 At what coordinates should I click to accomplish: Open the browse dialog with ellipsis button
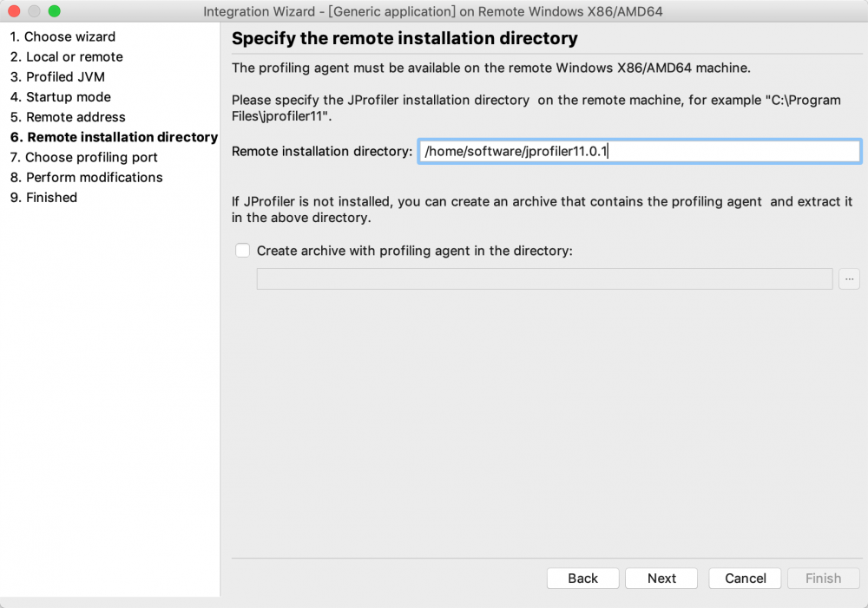tap(849, 279)
